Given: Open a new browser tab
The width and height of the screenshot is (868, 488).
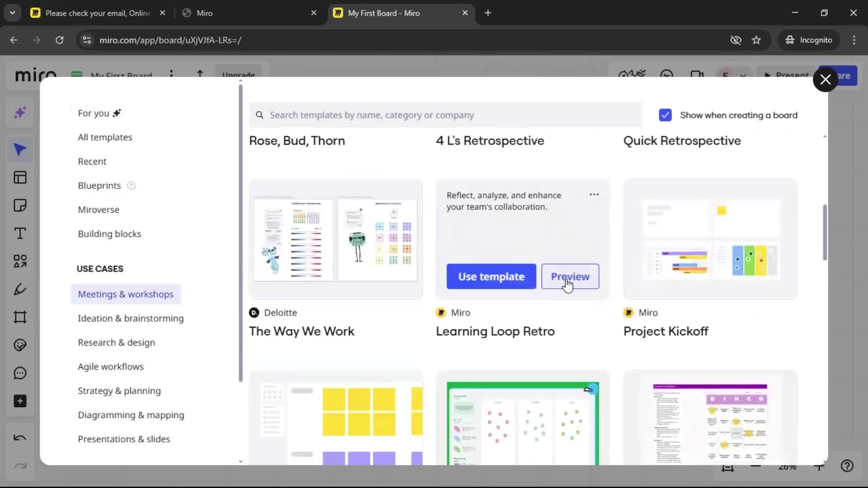Looking at the screenshot, I should (488, 13).
